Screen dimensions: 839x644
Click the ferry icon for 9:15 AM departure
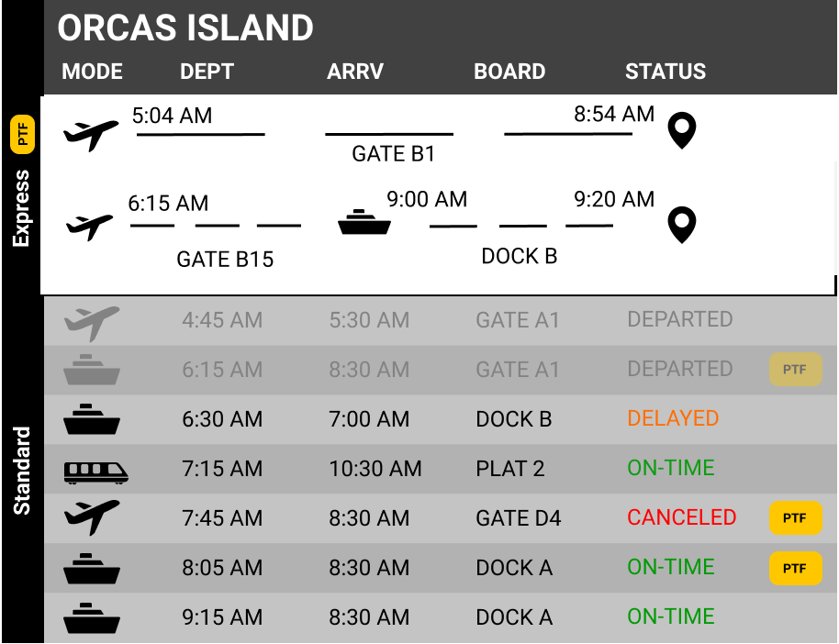(92, 618)
